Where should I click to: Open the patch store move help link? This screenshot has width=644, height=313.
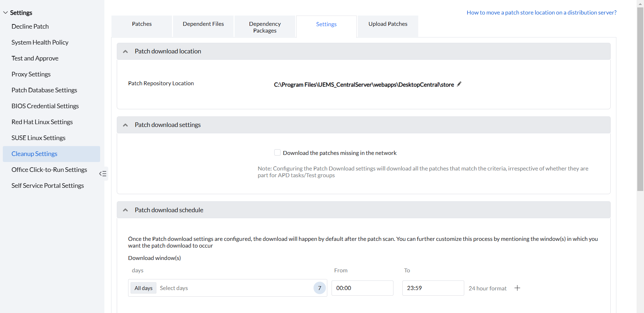pos(541,13)
